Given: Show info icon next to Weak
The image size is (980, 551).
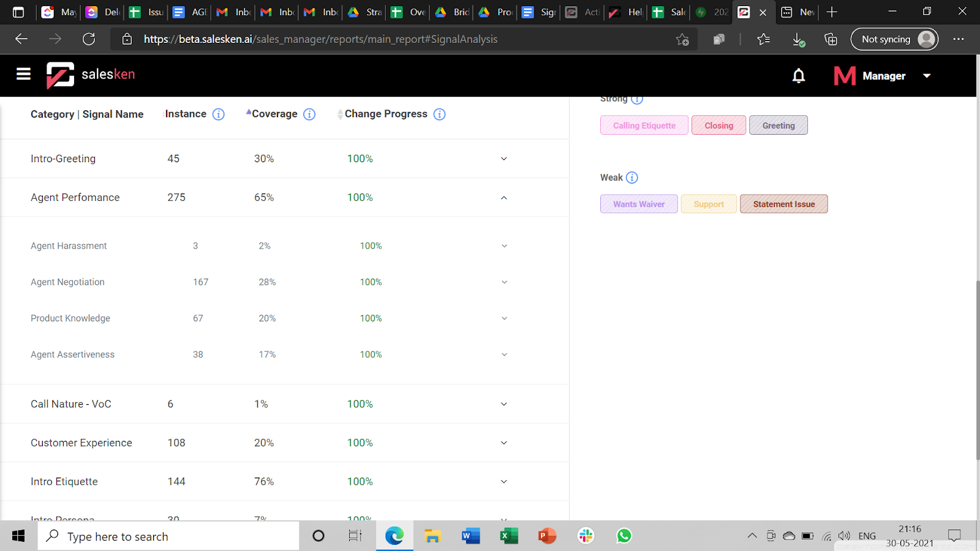Looking at the screenshot, I should point(632,178).
